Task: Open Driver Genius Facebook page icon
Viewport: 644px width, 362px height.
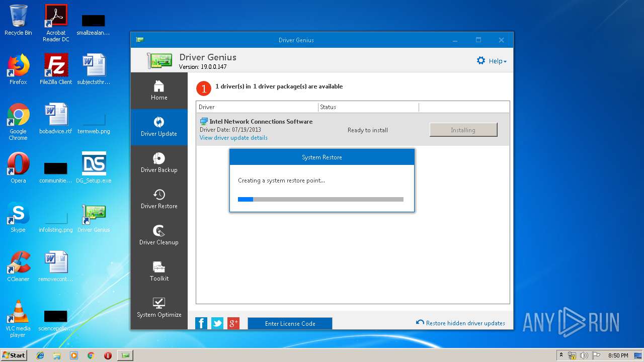Action: [x=201, y=323]
